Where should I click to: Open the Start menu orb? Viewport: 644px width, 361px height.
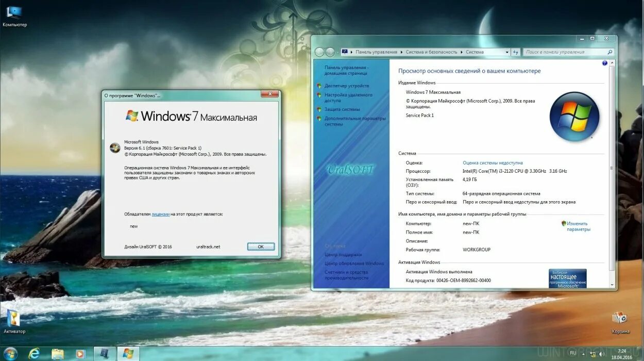coord(10,353)
